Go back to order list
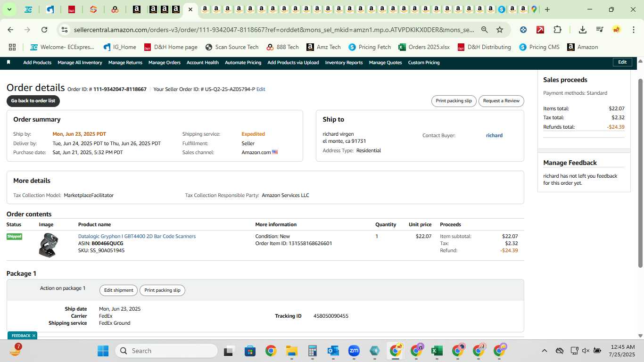This screenshot has width=644, height=362. [33, 101]
